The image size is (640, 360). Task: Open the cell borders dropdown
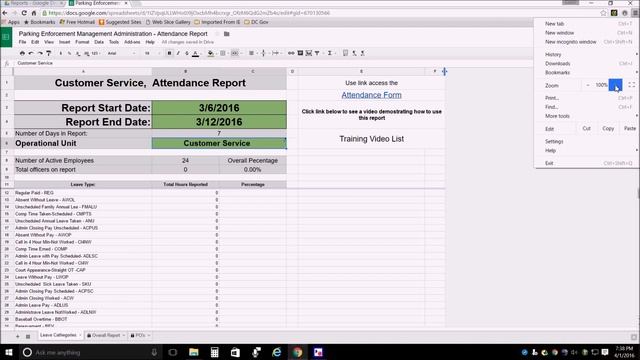223,53
